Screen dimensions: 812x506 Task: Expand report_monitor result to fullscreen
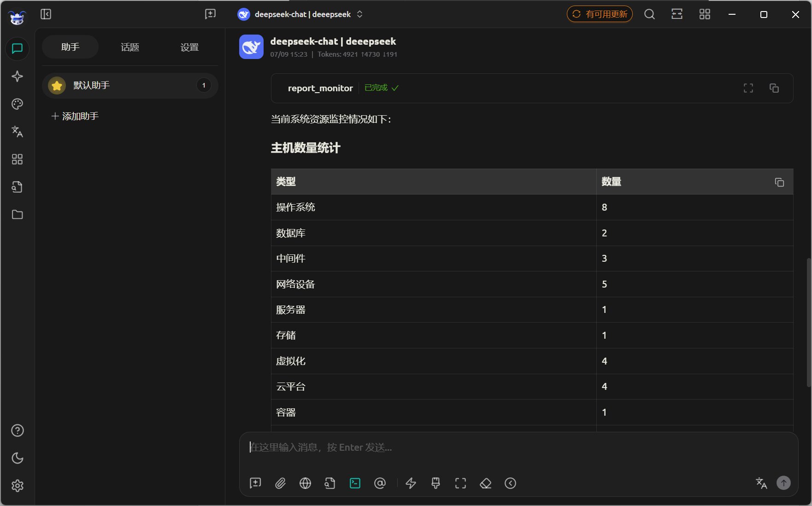point(748,88)
